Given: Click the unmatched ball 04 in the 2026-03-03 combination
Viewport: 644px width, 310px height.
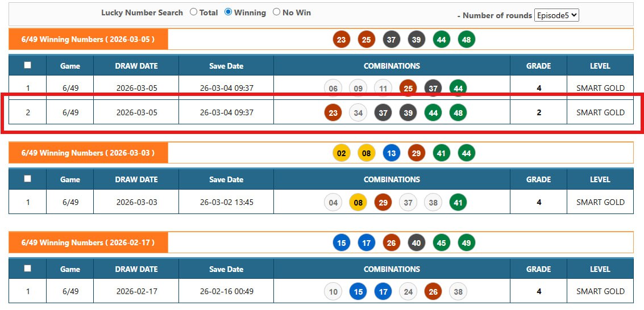Looking at the screenshot, I should pyautogui.click(x=333, y=202).
